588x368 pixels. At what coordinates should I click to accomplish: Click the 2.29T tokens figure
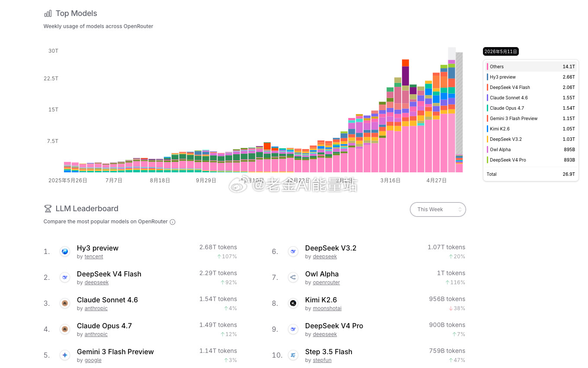[x=218, y=273]
